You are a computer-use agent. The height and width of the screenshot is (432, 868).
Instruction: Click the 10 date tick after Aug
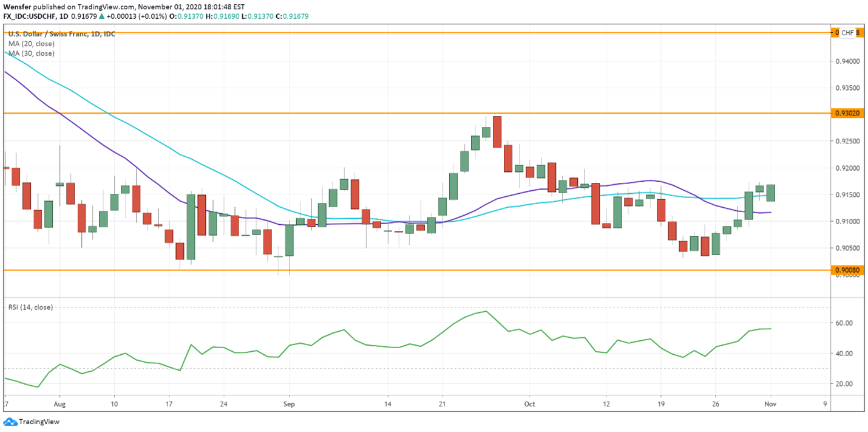[x=114, y=403]
